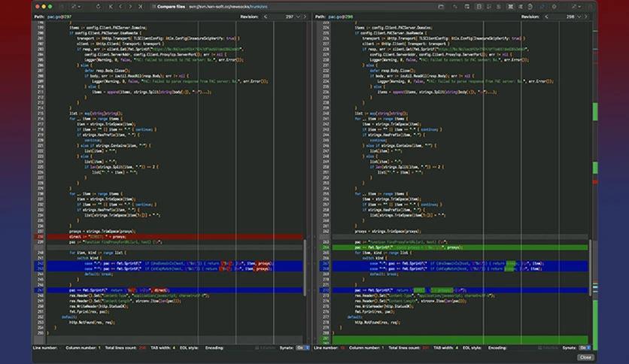Image resolution: width=629 pixels, height=364 pixels.
Task: Click Total lines count in the 298 pane status bar
Action: click(409, 347)
